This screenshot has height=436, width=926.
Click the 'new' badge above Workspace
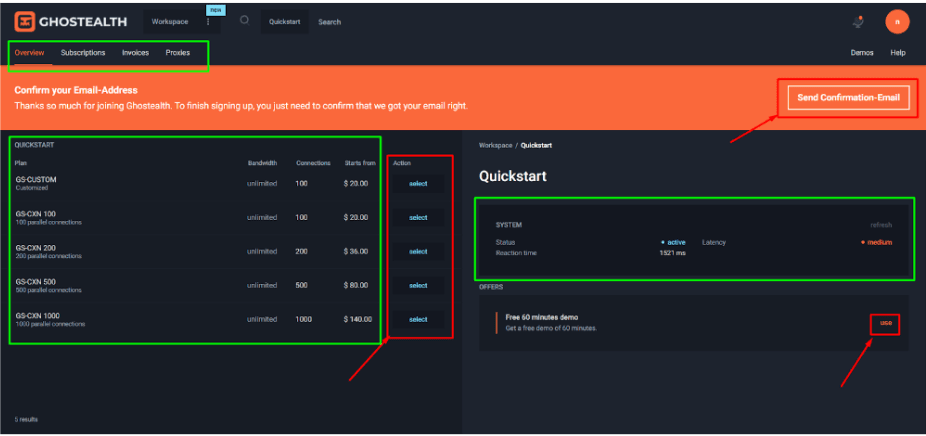(216, 10)
